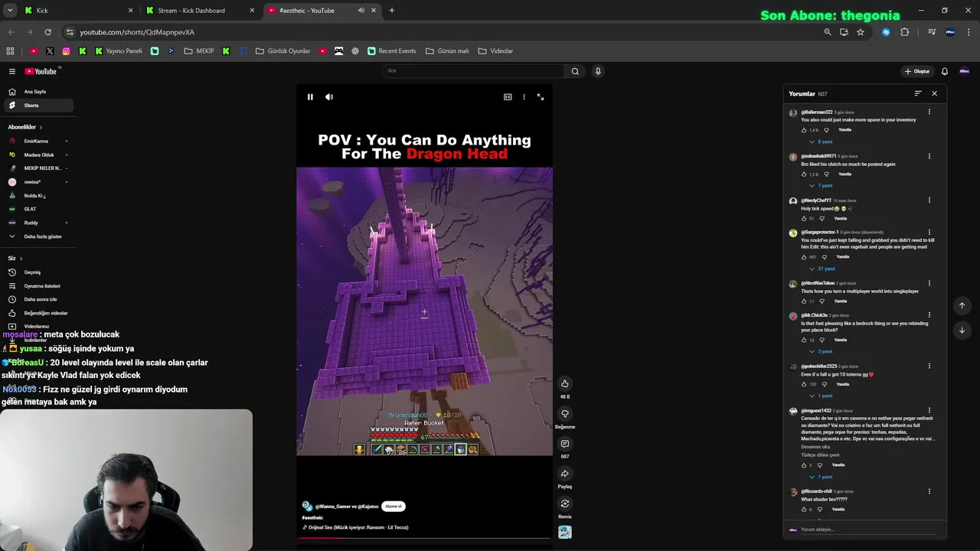This screenshot has height=551, width=980.
Task: Go to previous Short with up arrow
Action: coord(962,306)
